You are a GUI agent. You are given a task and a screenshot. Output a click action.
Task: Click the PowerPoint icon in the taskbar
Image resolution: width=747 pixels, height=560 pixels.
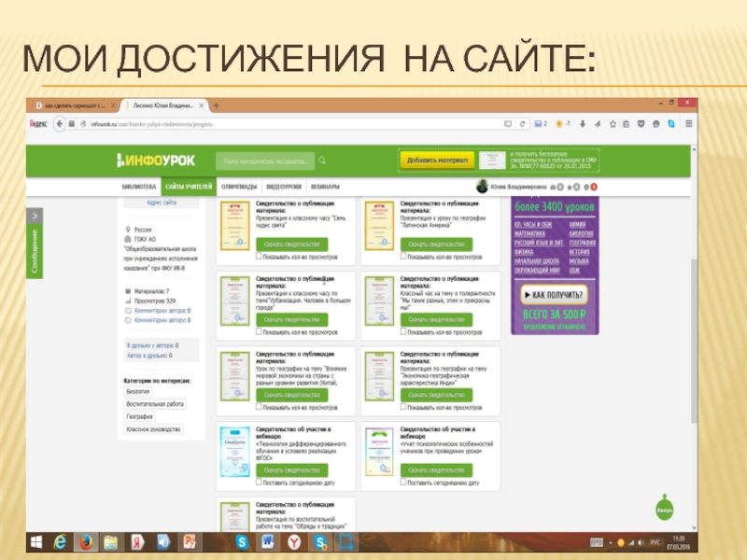[x=188, y=541]
